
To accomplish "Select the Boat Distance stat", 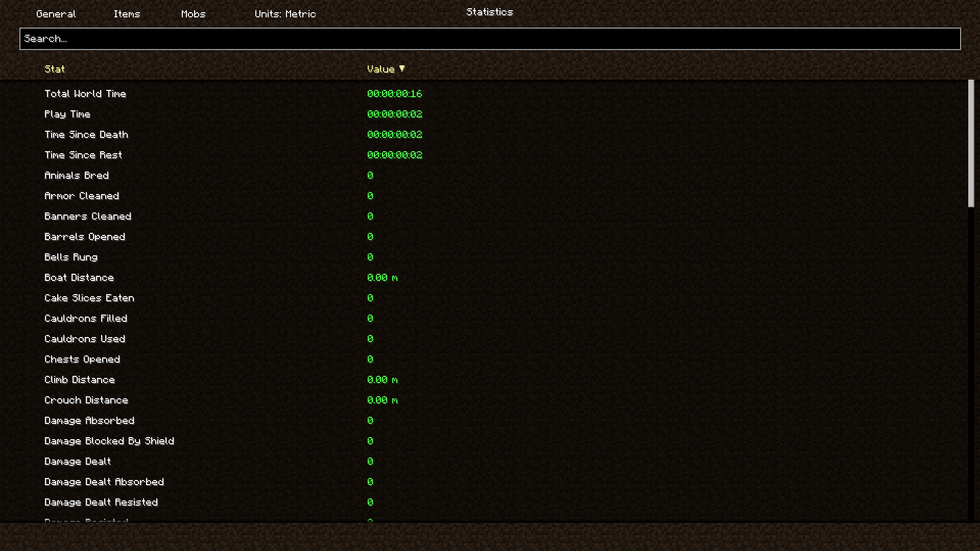I will 79,277.
